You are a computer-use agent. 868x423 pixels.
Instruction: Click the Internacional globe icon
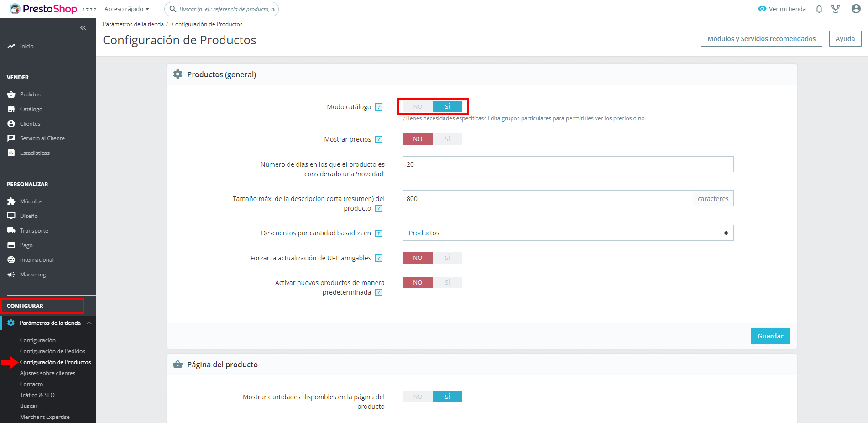[11, 260]
